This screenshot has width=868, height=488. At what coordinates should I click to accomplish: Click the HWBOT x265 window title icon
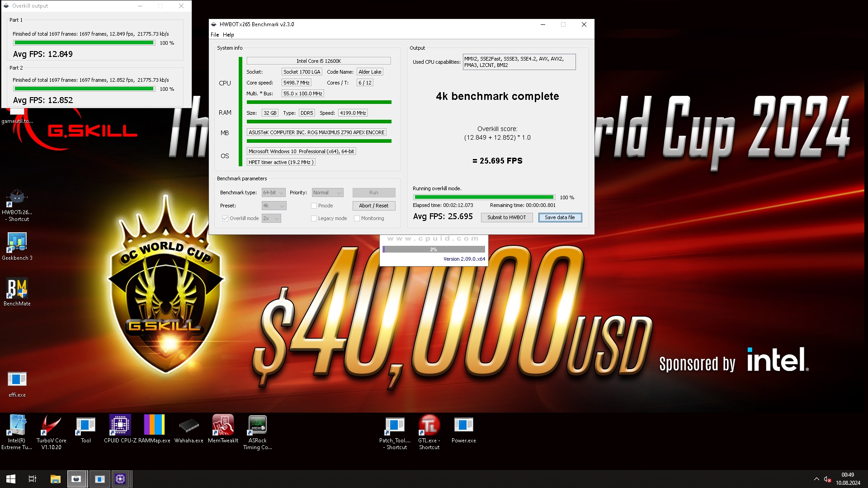tap(214, 24)
